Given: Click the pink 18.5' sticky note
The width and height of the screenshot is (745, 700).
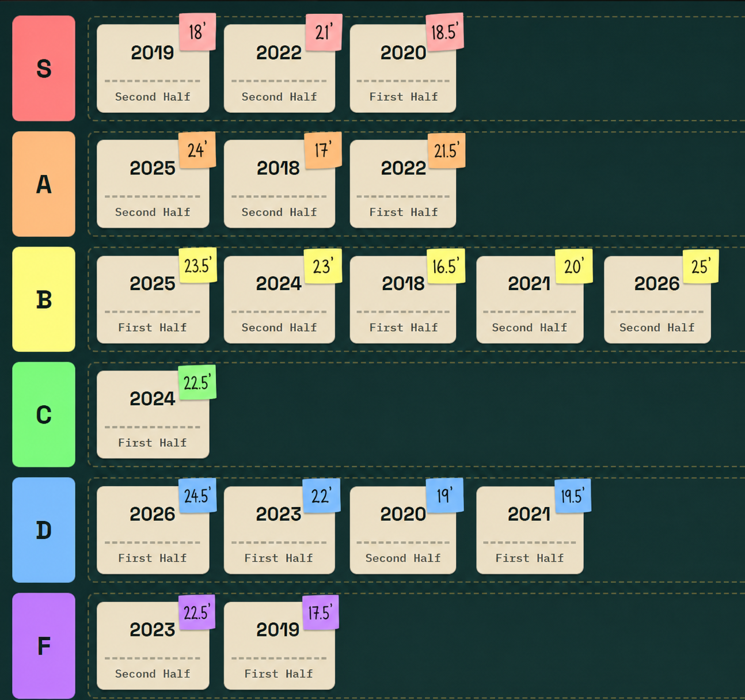Looking at the screenshot, I should pyautogui.click(x=445, y=32).
